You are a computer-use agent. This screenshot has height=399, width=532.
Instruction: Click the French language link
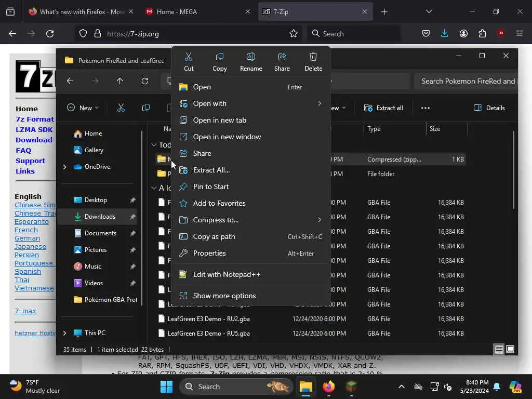pyautogui.click(x=26, y=230)
